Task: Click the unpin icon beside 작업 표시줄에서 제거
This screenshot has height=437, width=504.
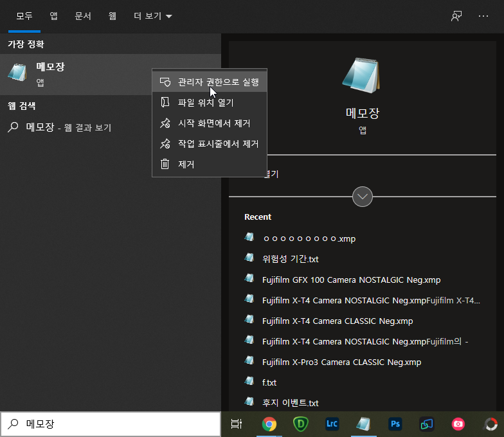Action: pos(165,144)
